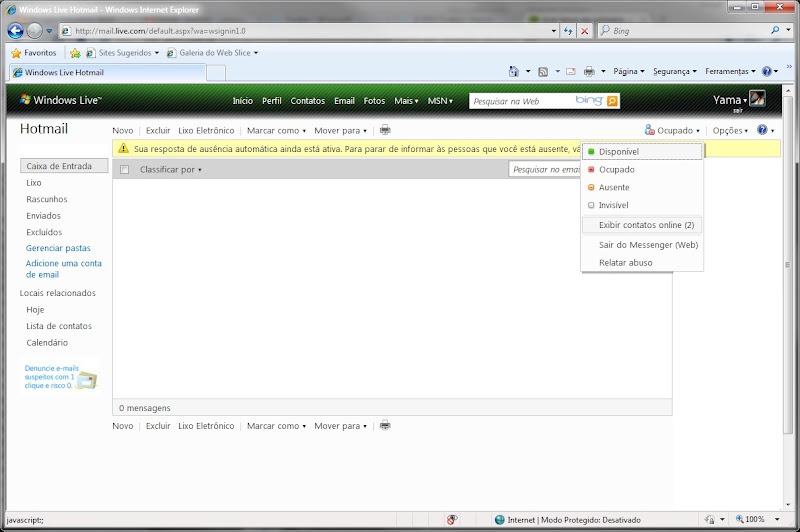Click Adicione uma conta de email link

pos(64,269)
